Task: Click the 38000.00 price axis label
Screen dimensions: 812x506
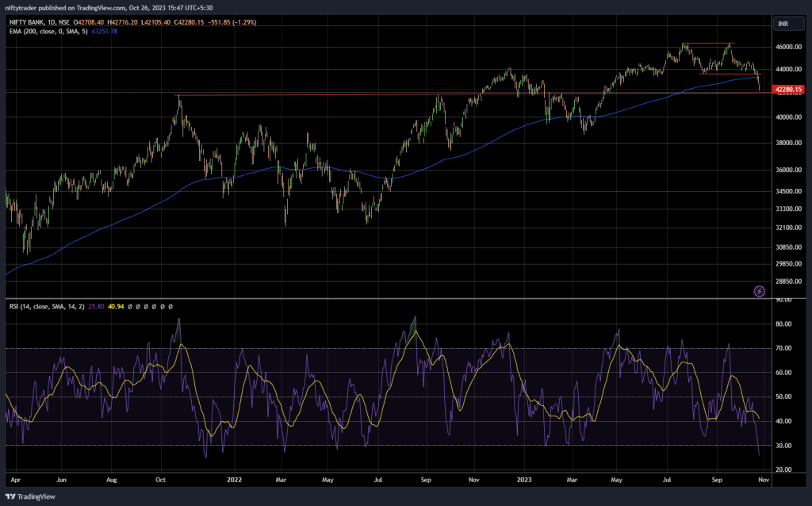Action: coord(788,143)
